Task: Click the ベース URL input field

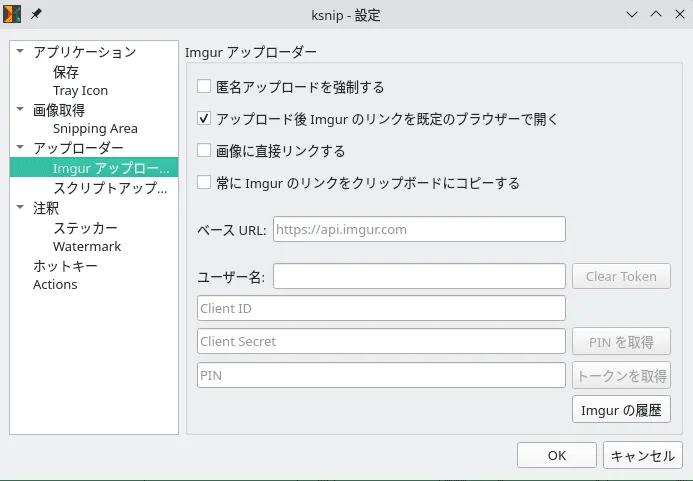Action: [x=418, y=229]
